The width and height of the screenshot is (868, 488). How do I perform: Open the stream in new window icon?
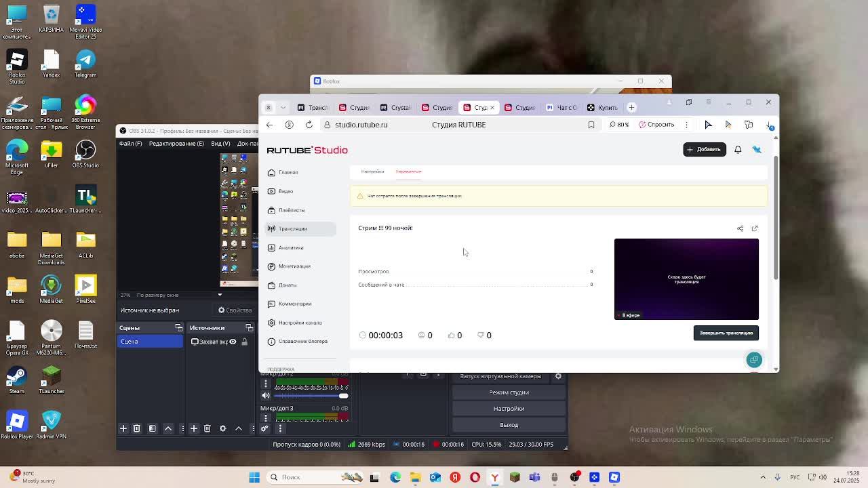click(755, 228)
